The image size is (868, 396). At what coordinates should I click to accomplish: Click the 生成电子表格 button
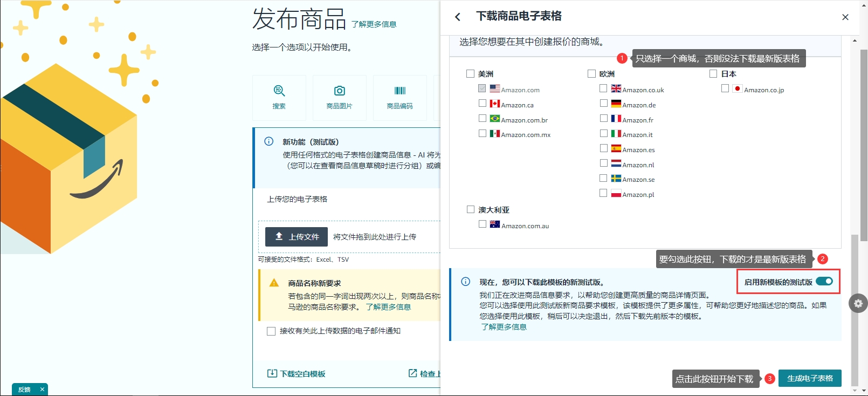(x=810, y=378)
